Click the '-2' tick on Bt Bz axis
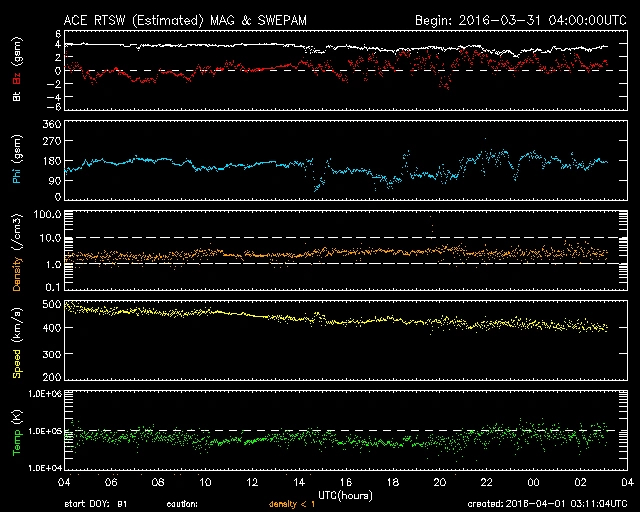This screenshot has height=512, width=640. pos(53,84)
